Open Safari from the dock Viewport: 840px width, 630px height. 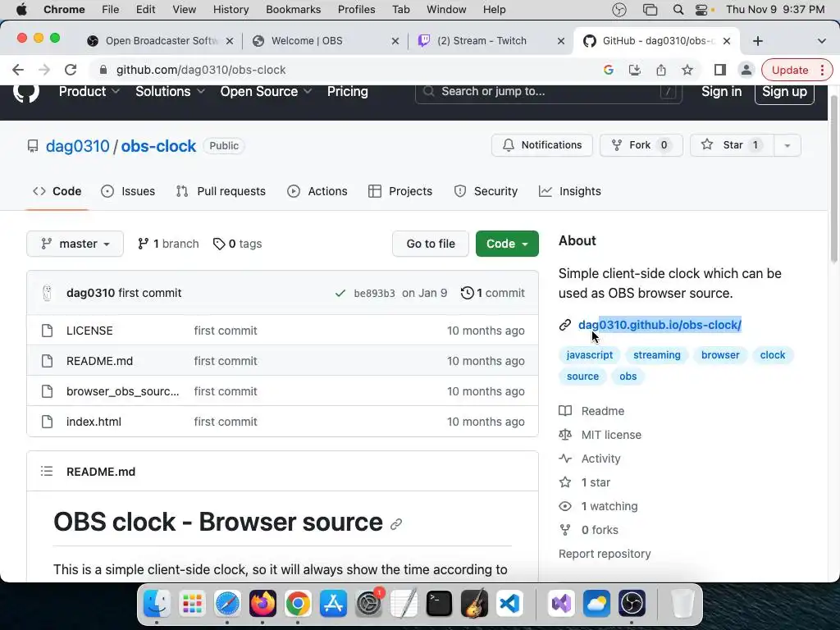pos(227,605)
